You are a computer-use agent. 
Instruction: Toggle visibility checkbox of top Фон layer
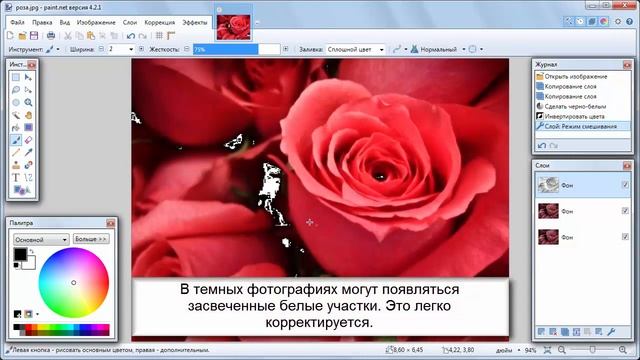[625, 185]
